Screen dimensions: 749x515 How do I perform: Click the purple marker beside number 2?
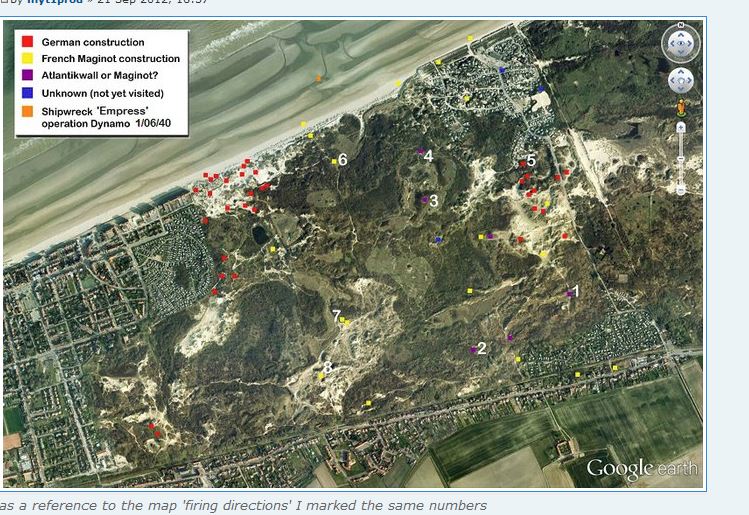tap(473, 350)
